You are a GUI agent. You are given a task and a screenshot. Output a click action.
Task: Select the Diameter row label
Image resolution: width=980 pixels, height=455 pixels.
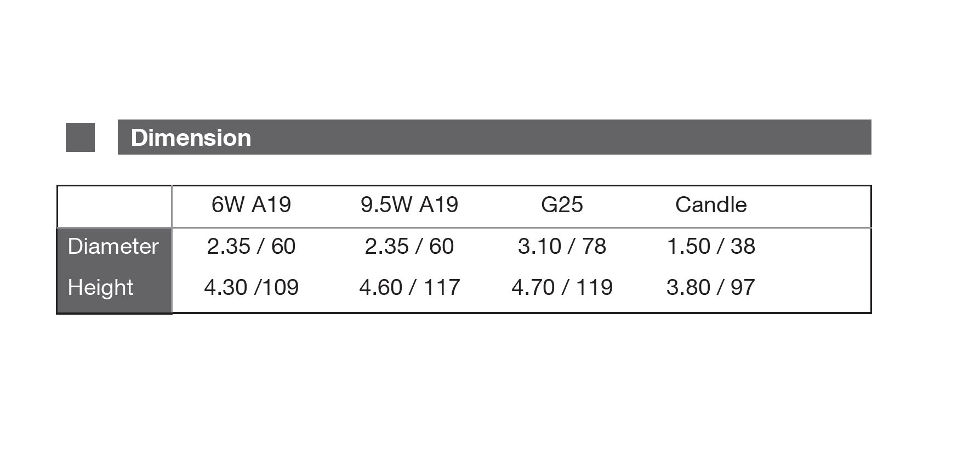113,247
